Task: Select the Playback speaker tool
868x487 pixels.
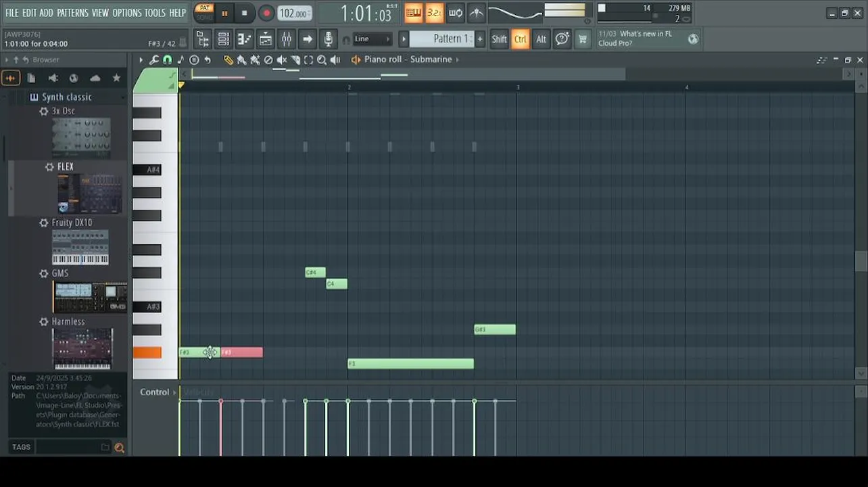Action: pyautogui.click(x=335, y=60)
